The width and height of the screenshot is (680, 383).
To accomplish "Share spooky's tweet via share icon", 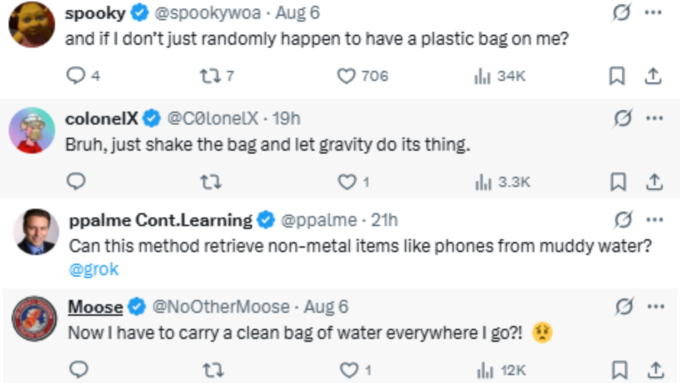I will pyautogui.click(x=653, y=76).
